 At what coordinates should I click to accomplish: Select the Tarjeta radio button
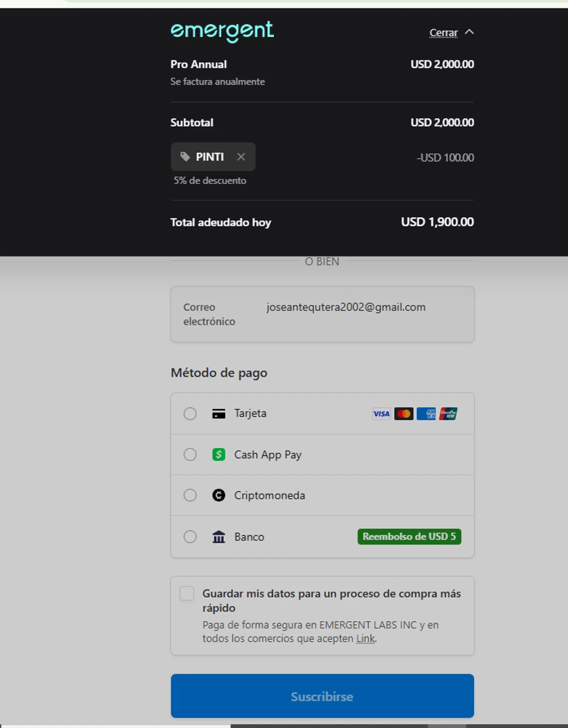[x=190, y=414]
